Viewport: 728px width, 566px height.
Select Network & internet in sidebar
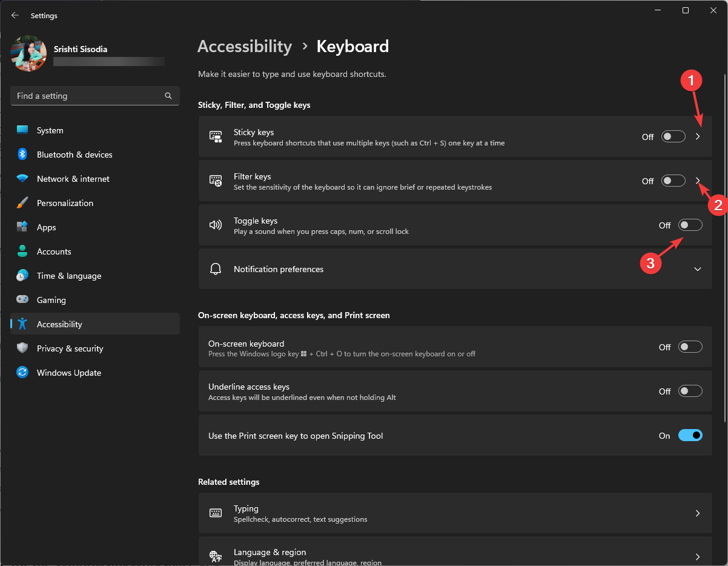click(73, 179)
